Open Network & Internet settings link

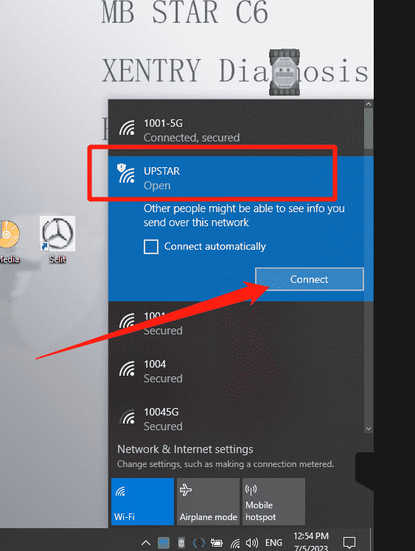point(185,449)
